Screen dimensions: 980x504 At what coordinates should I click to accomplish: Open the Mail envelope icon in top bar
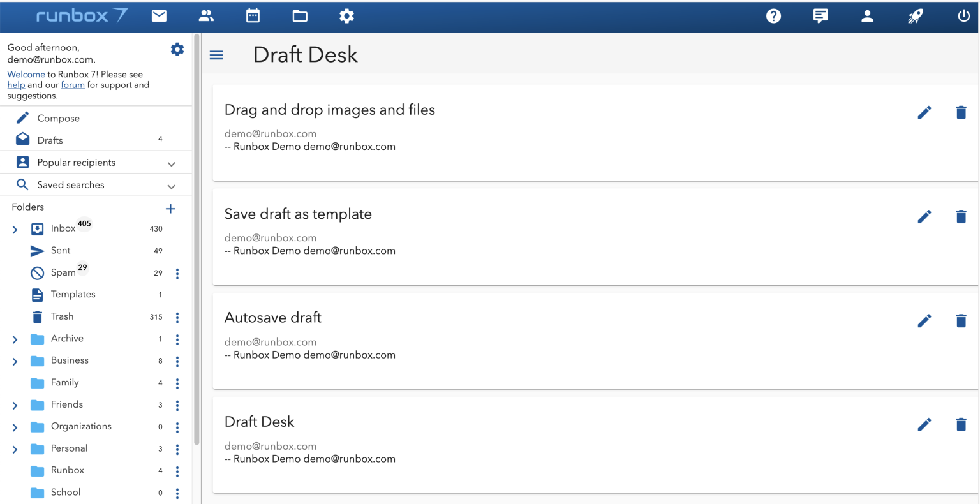[x=159, y=16]
